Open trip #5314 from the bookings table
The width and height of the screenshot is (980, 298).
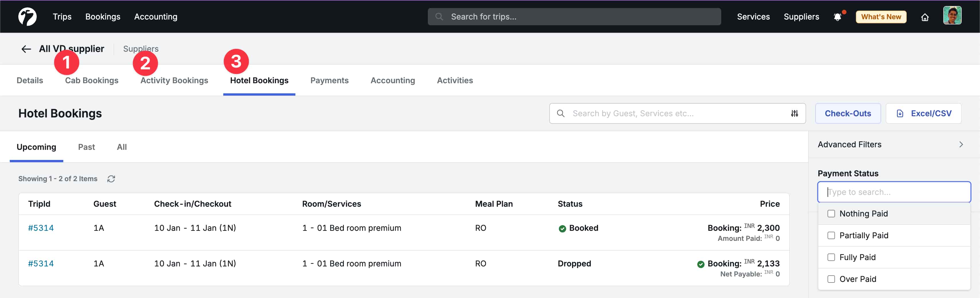(41, 227)
